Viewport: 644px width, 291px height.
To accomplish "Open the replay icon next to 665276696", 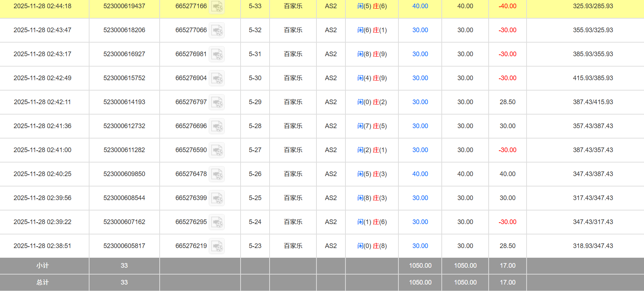I will point(217,126).
